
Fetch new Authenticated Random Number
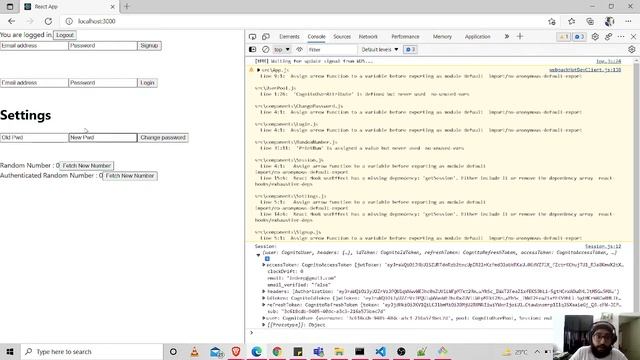pyautogui.click(x=130, y=176)
